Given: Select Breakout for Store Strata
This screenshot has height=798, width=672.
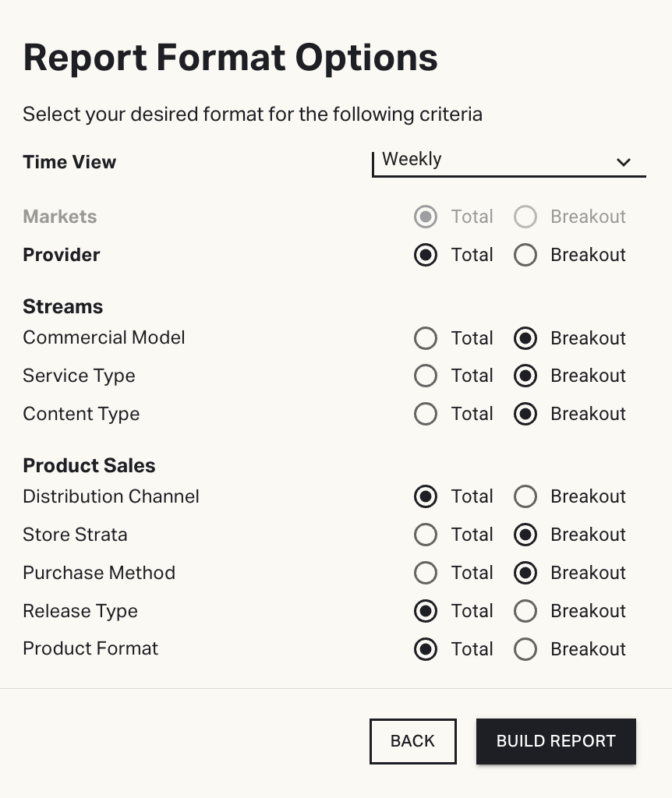Looking at the screenshot, I should tap(525, 535).
